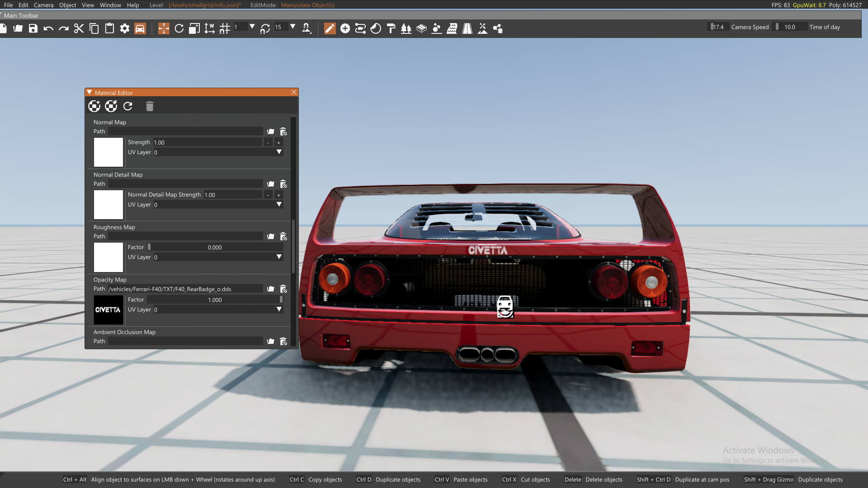Open the Road editor tool

pos(467,28)
